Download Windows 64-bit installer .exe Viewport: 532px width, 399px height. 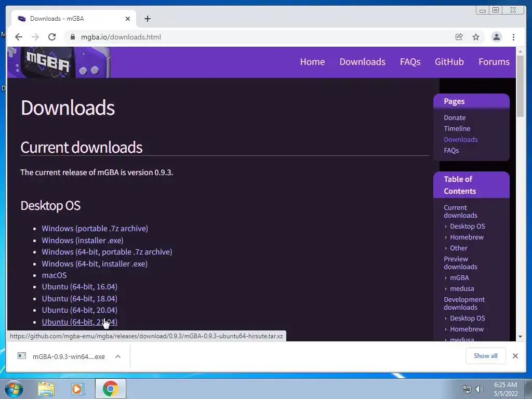pyautogui.click(x=95, y=263)
